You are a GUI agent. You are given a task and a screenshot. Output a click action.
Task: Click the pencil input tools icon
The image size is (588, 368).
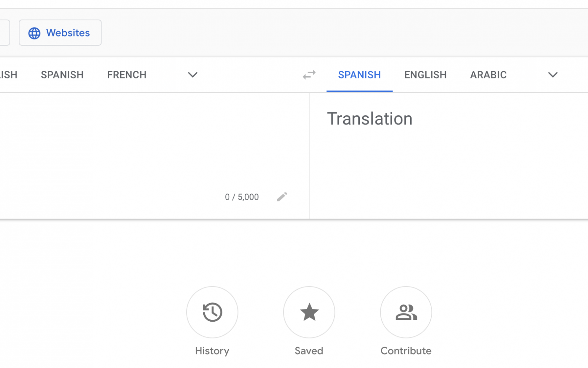click(282, 197)
